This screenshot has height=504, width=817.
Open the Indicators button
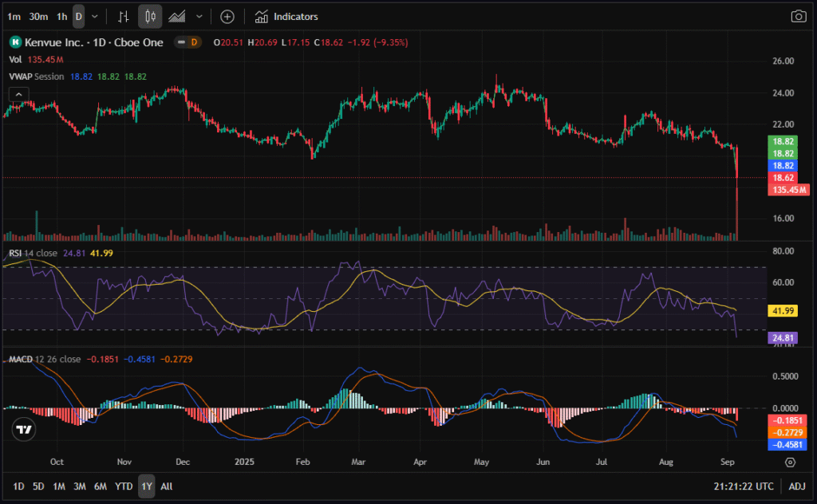[x=286, y=16]
